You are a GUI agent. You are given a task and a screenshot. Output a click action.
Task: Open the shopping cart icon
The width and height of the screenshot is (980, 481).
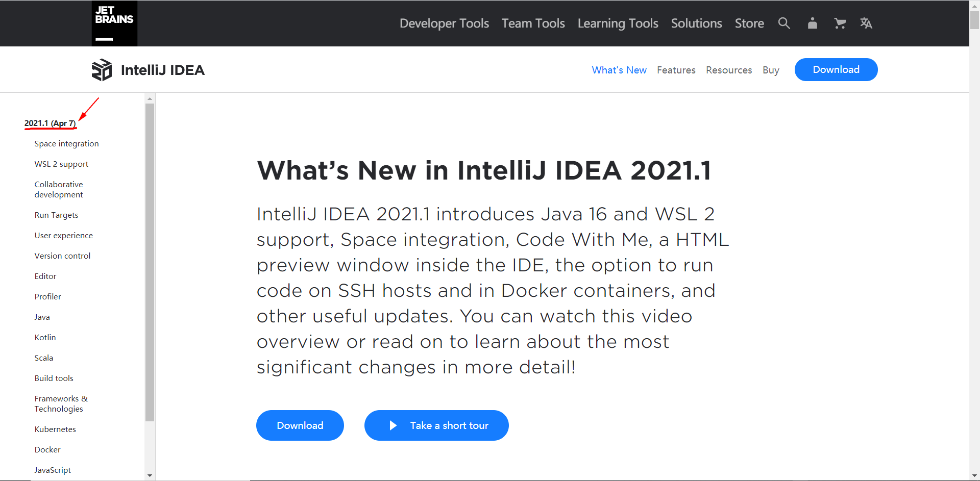point(840,23)
